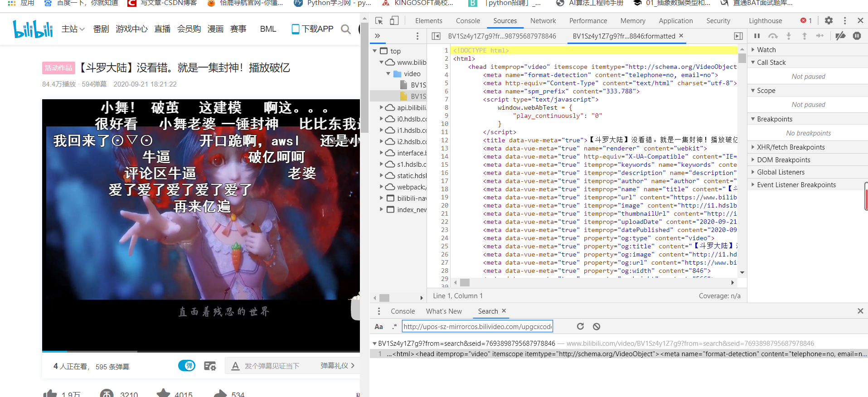This screenshot has width=868, height=397.
Task: Switch to the Elements tab
Action: click(428, 21)
